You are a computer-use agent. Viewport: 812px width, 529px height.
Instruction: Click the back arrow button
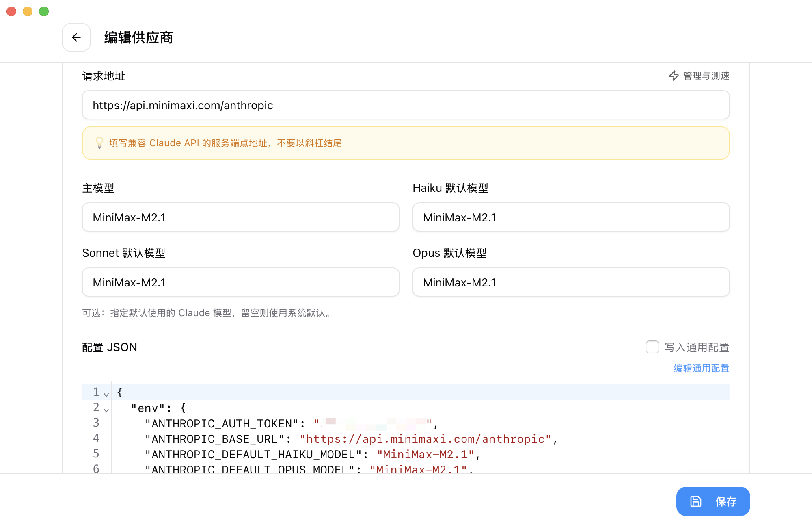tap(76, 37)
